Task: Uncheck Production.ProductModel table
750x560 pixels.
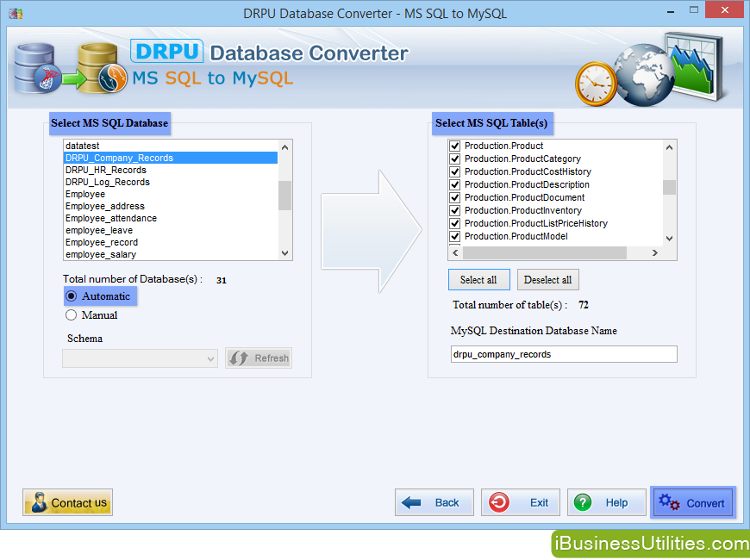Action: [x=455, y=236]
